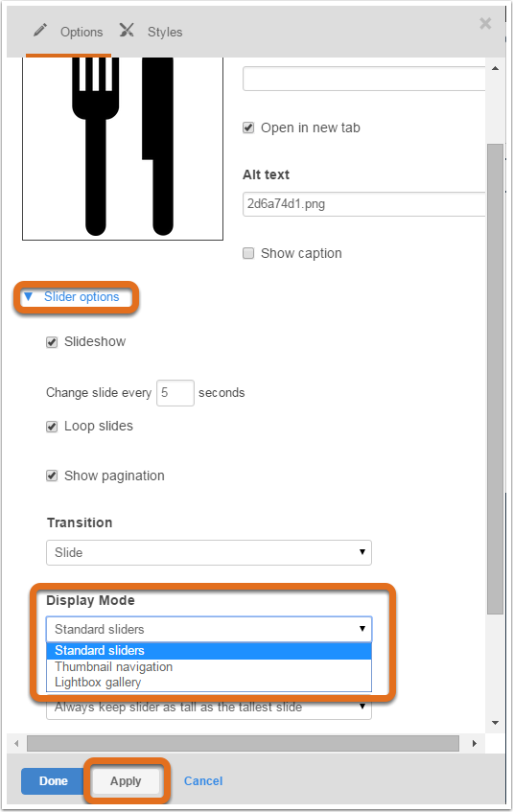This screenshot has width=513, height=812.
Task: Switch to the Styles tab
Action: [x=165, y=32]
